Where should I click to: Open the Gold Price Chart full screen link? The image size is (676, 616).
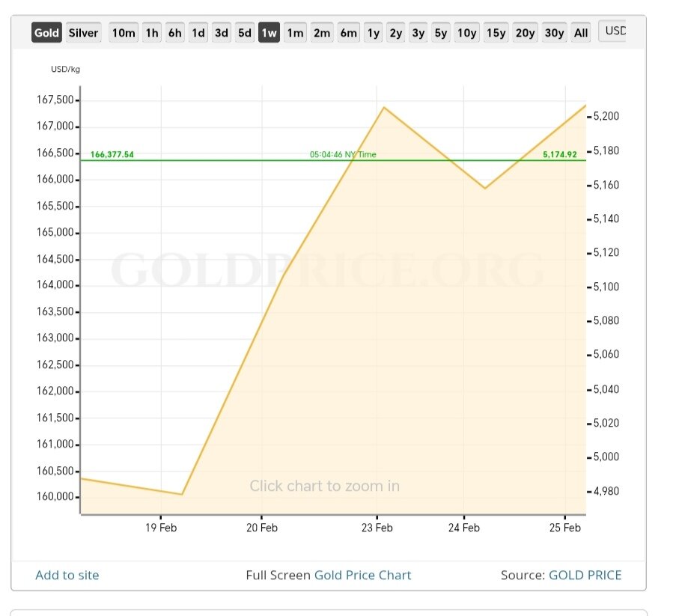click(x=362, y=575)
